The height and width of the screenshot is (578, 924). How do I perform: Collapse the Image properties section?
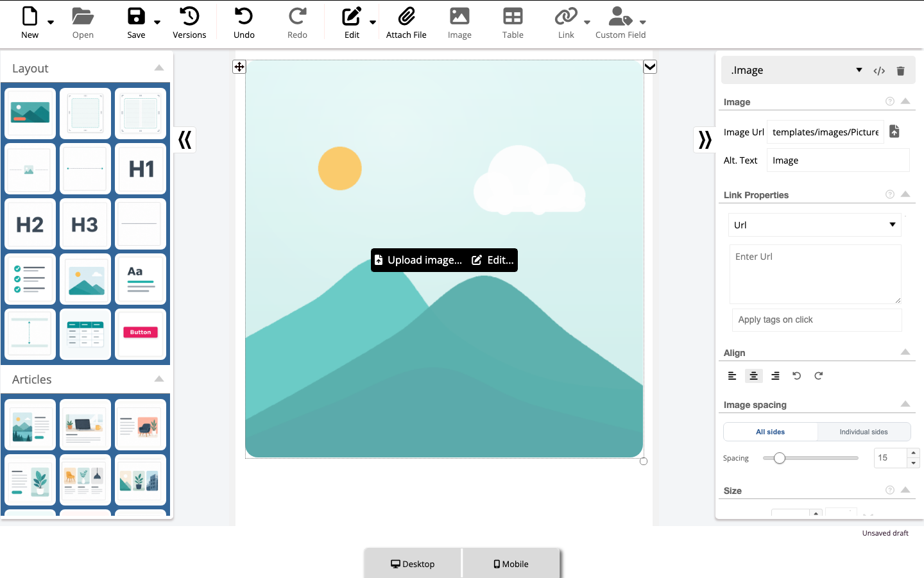pyautogui.click(x=905, y=101)
